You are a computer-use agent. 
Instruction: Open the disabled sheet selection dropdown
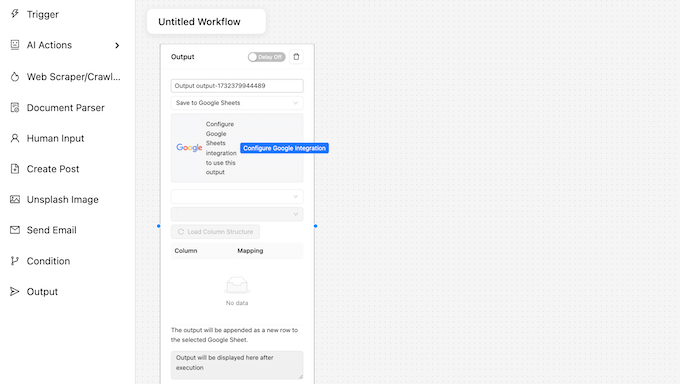click(237, 214)
